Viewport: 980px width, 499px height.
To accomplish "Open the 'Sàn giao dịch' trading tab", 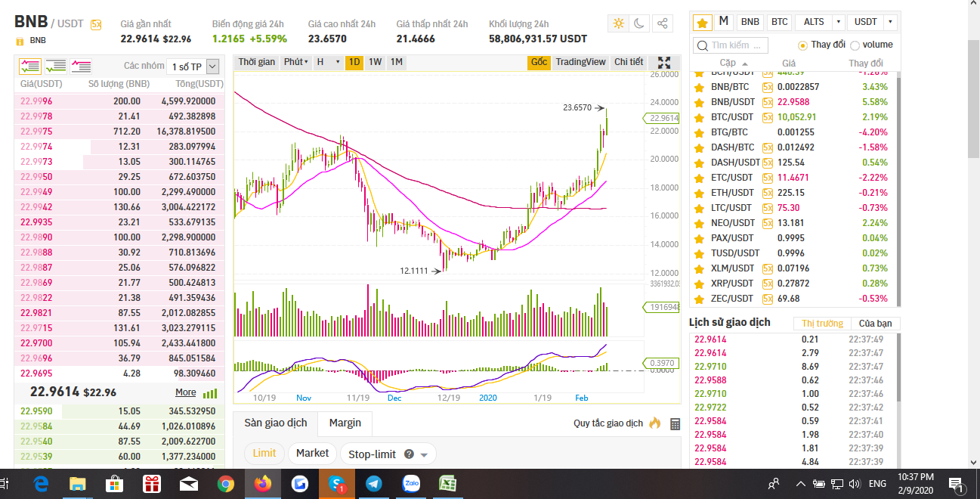I will pyautogui.click(x=275, y=423).
